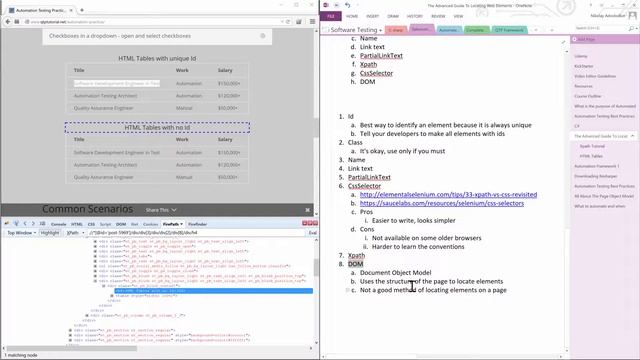Click the Firebug logo icon
Image resolution: width=640 pixels, height=360 pixels.
[x=7, y=224]
